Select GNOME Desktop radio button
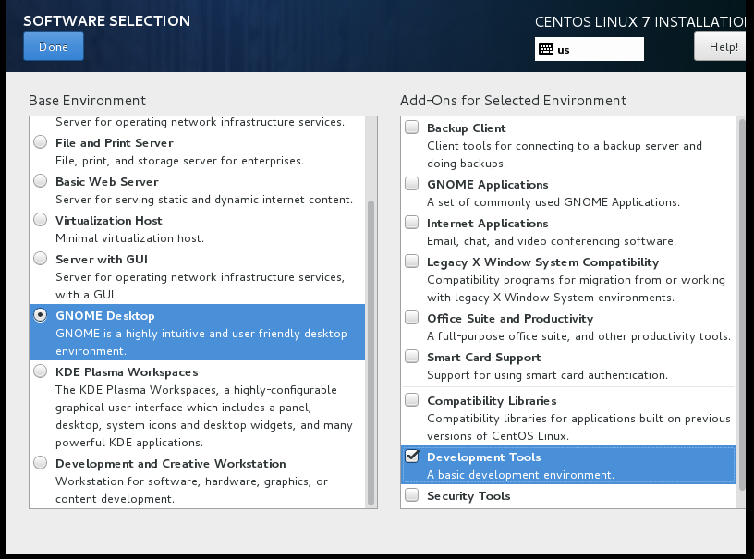The image size is (754, 560). point(41,315)
